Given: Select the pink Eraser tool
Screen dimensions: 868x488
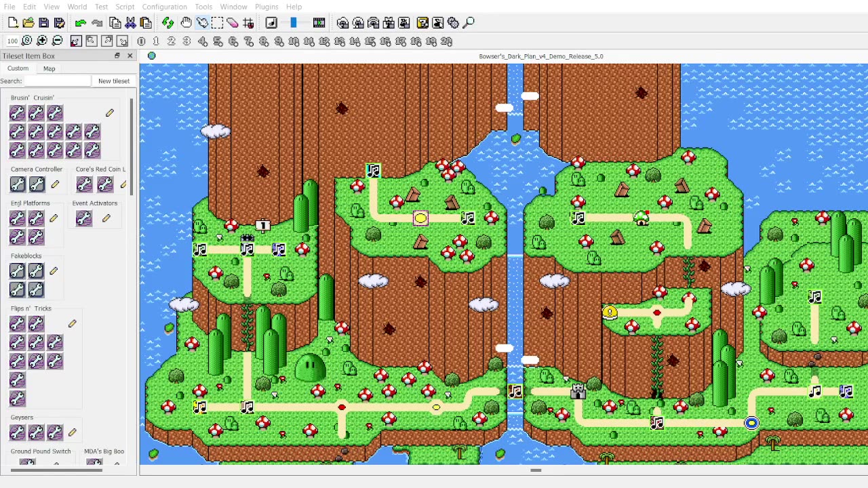Looking at the screenshot, I should tap(233, 23).
